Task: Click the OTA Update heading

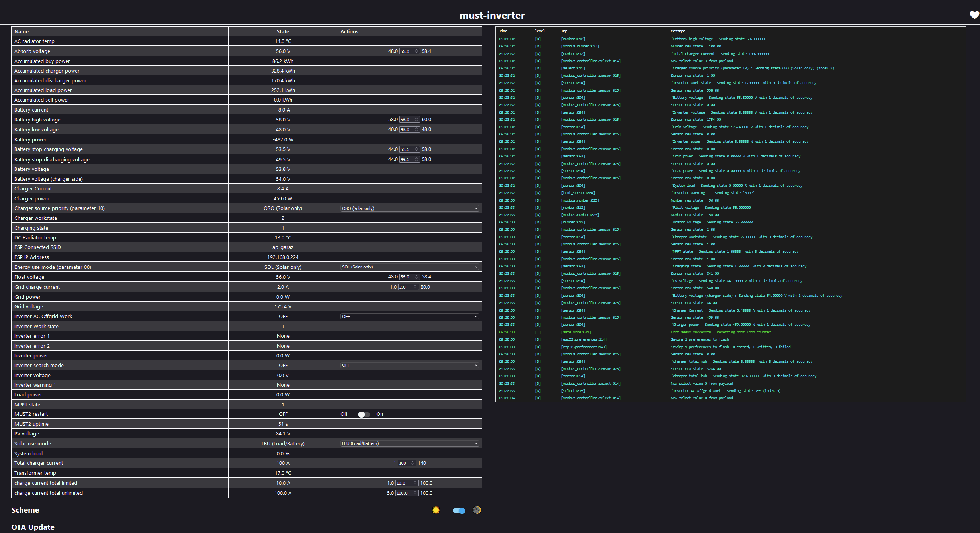Action: (x=33, y=527)
